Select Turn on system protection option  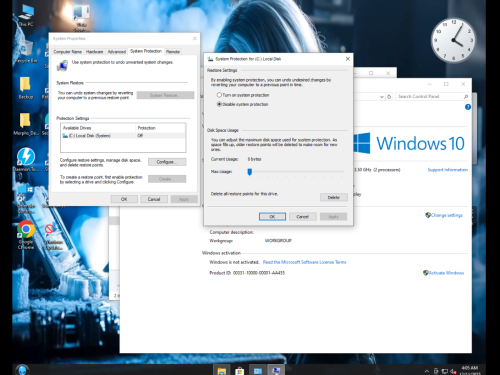click(x=243, y=95)
